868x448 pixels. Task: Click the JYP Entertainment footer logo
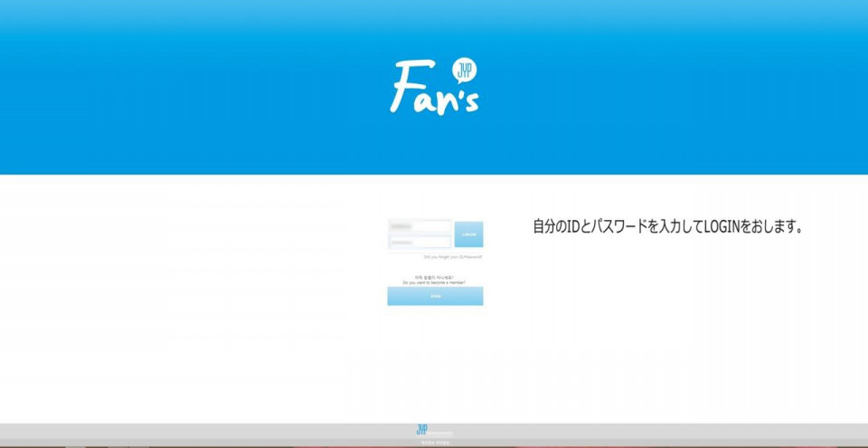(435, 430)
